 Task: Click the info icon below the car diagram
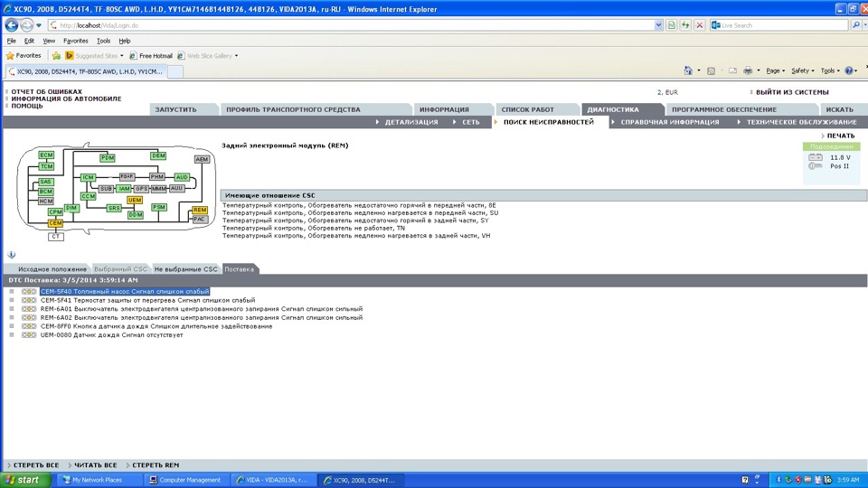coord(11,255)
